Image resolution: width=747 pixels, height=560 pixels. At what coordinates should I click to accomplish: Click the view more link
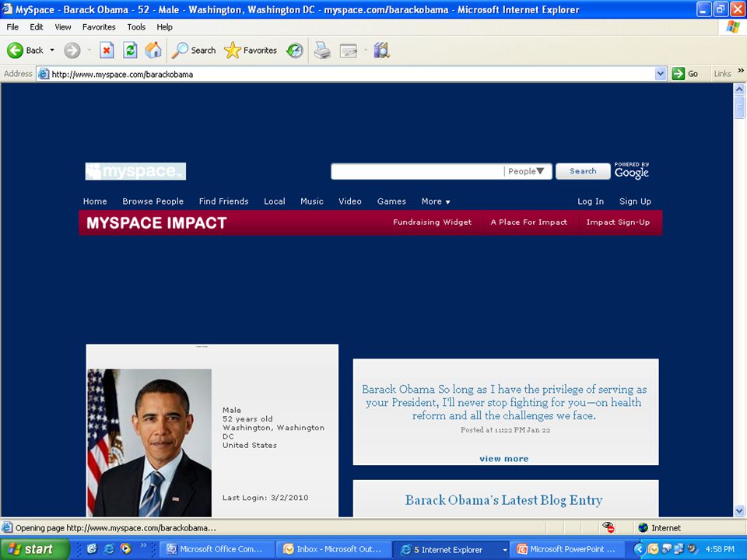pos(504,459)
